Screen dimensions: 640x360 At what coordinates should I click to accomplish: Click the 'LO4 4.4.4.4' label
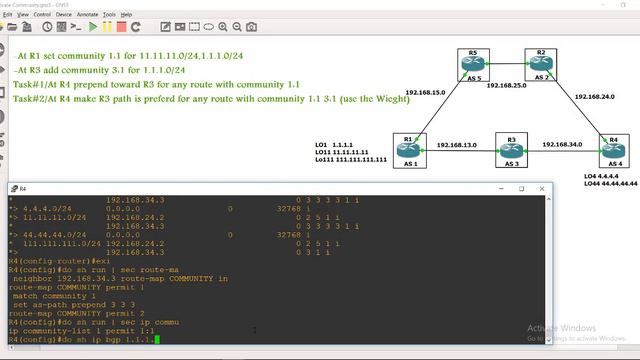(601, 176)
